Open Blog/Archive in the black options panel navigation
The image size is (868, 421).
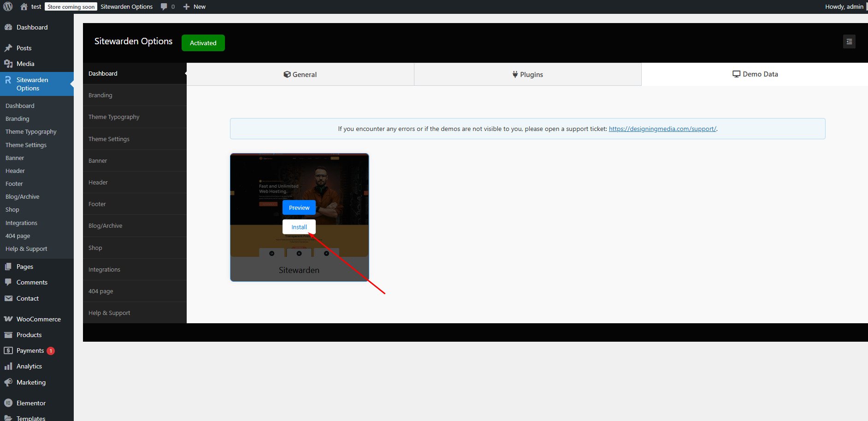(x=135, y=225)
